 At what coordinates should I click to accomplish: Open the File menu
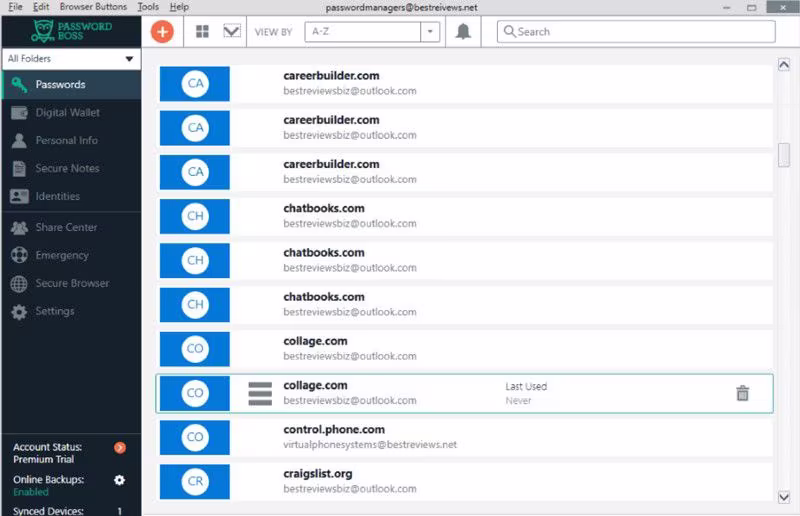(15, 7)
